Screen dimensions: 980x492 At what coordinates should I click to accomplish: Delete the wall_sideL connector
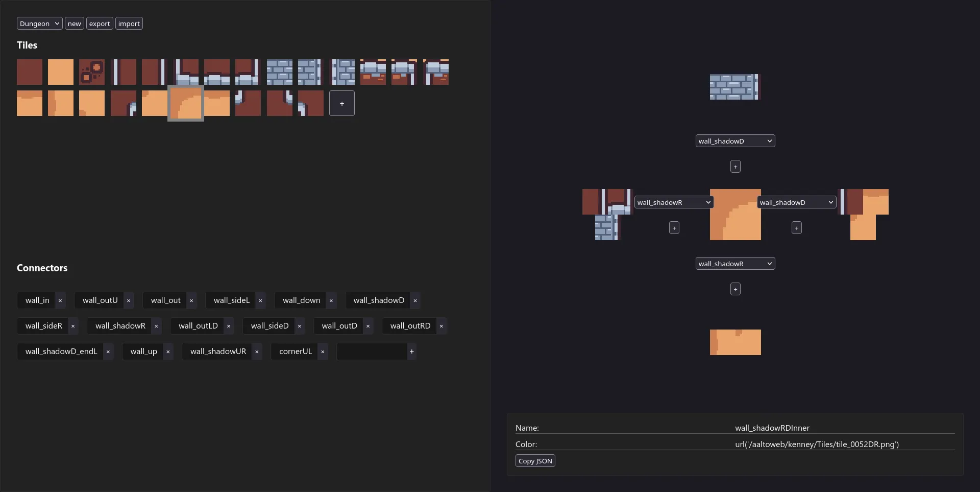tap(260, 300)
